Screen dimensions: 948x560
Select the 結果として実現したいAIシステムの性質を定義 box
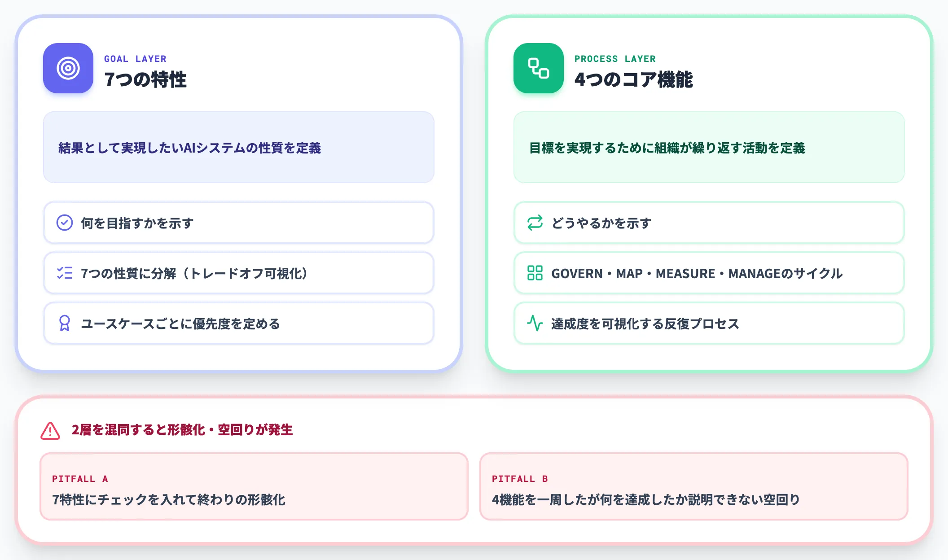(239, 147)
